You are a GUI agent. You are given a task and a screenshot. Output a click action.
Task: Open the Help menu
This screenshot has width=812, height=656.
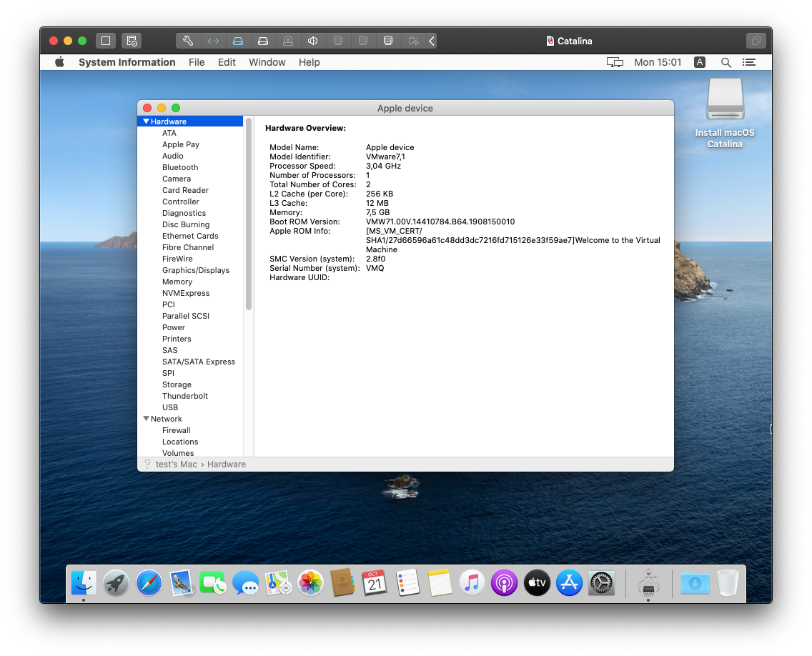pos(310,62)
